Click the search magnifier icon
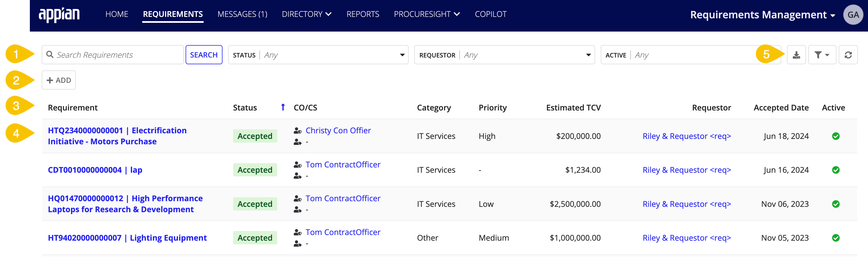868x257 pixels. [x=50, y=55]
